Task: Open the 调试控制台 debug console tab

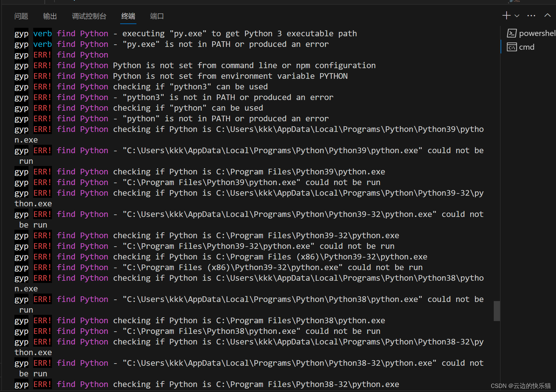Action: [89, 16]
